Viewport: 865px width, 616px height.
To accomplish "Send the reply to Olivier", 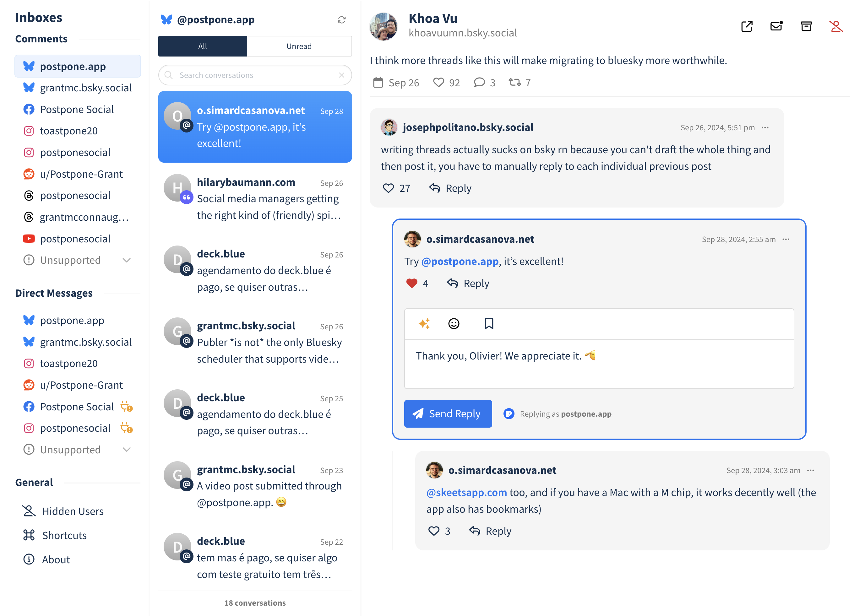I will click(x=448, y=413).
